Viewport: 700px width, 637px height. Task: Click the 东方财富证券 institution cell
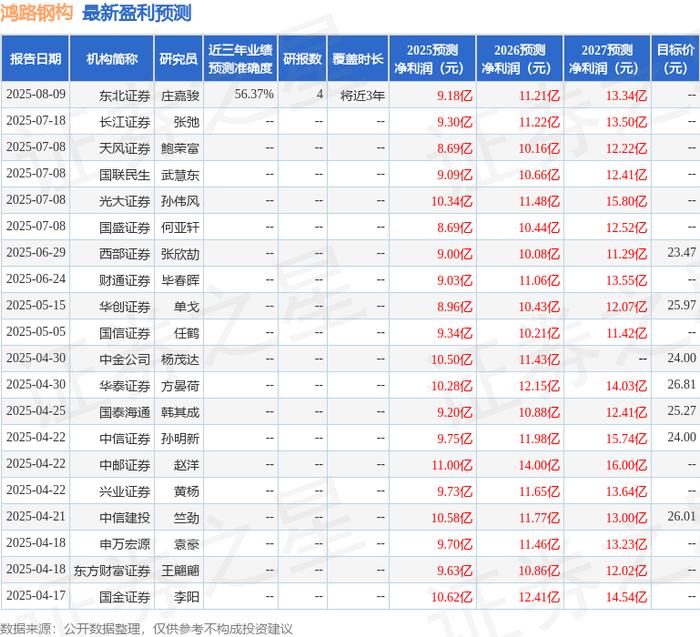click(x=112, y=570)
